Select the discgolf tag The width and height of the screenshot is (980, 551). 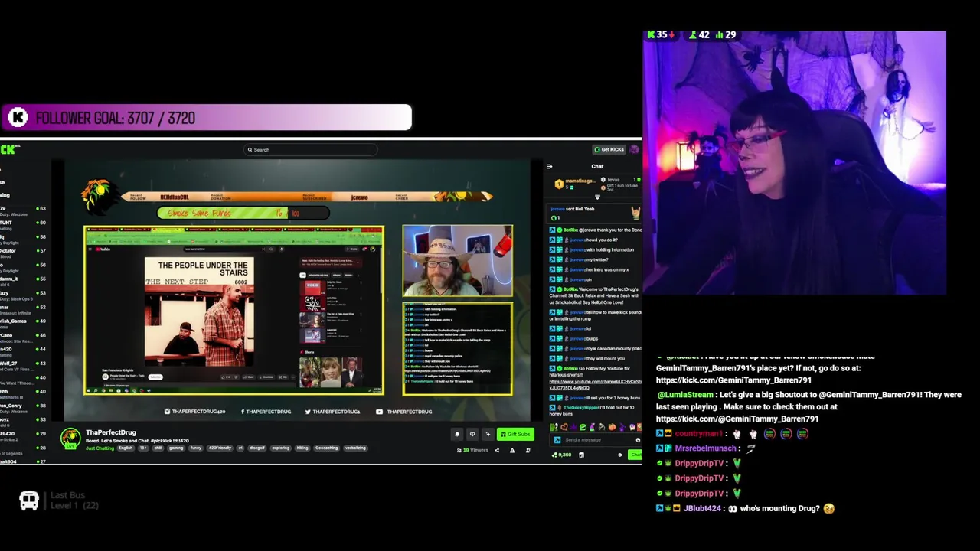point(256,448)
